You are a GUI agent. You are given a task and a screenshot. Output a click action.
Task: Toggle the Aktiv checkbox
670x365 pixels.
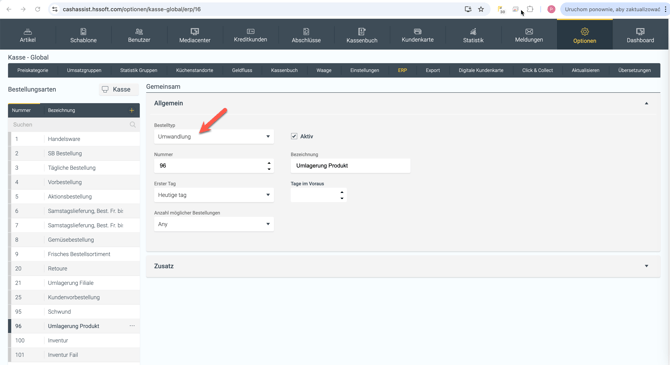(294, 136)
